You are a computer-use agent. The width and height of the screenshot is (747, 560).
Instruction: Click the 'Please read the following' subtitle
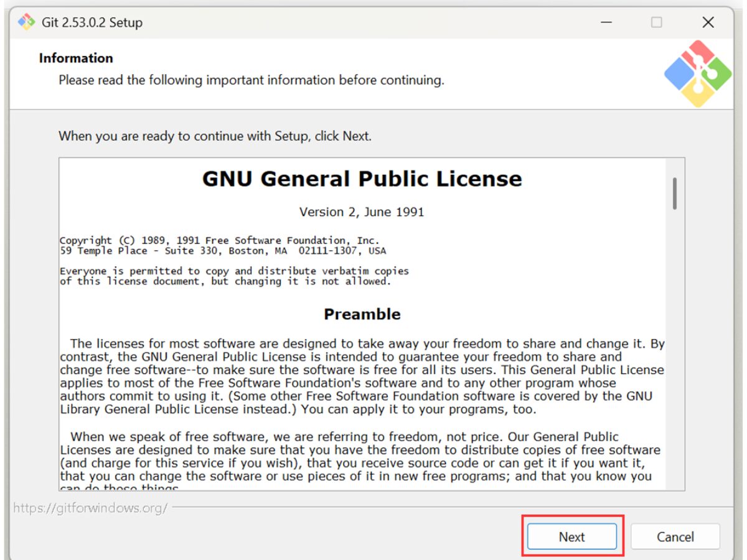(x=251, y=80)
